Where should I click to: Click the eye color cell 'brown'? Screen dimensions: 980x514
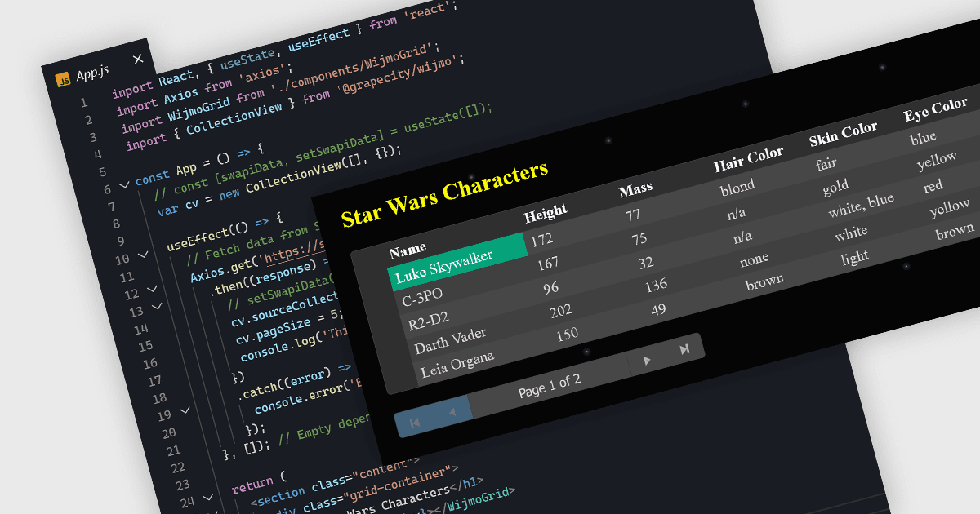955,232
